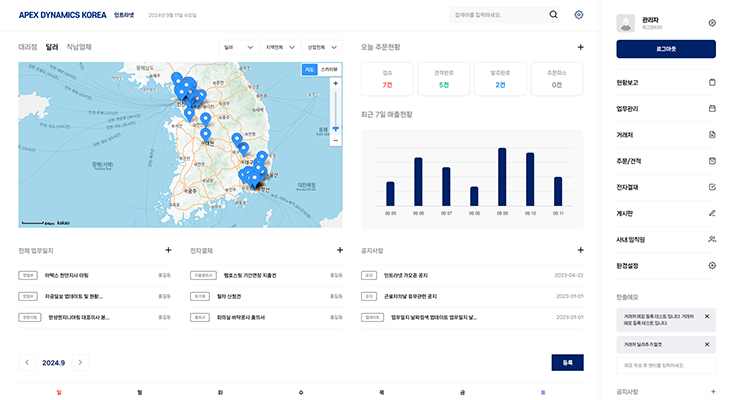Open the 자금일보 업데이트 및 현황 entry
The height and width of the screenshot is (400, 730).
pyautogui.click(x=74, y=296)
